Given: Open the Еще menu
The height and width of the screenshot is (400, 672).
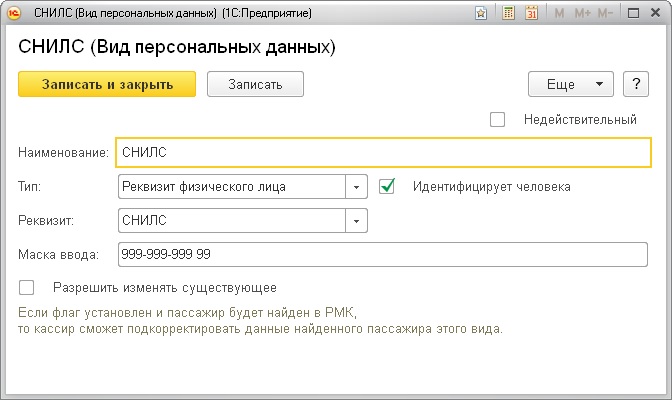Looking at the screenshot, I should tap(570, 84).
